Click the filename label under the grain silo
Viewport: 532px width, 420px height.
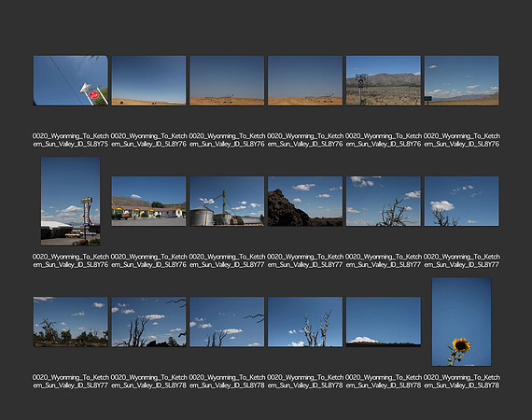[x=227, y=260]
